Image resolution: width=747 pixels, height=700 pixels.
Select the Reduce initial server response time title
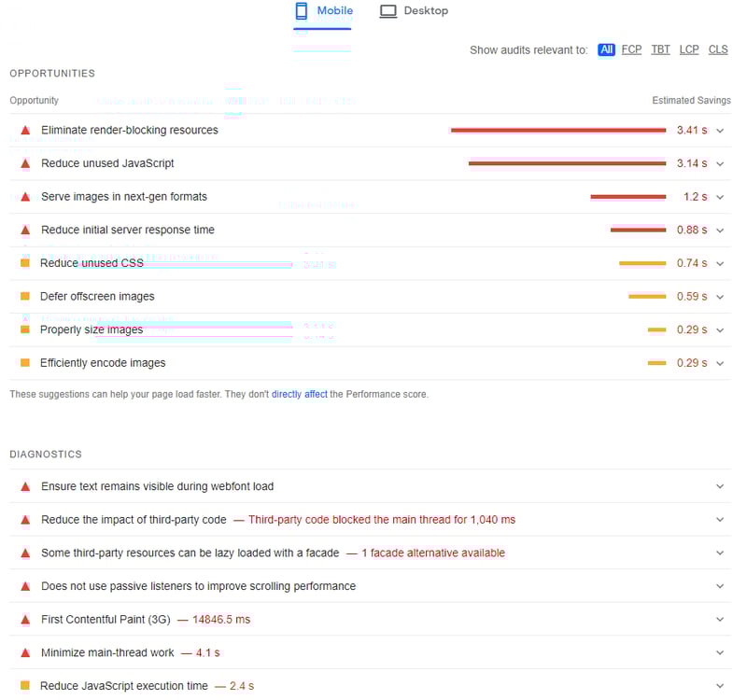[x=128, y=230]
